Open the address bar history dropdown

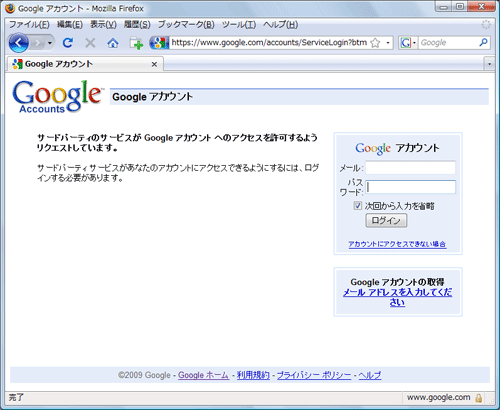(x=388, y=43)
